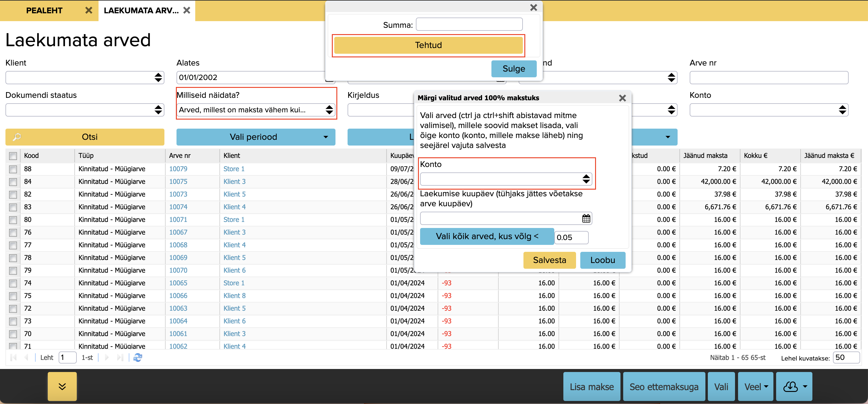Click the double-chevron collapse button in bottom bar
Screen dimensions: 868x404
coord(62,386)
